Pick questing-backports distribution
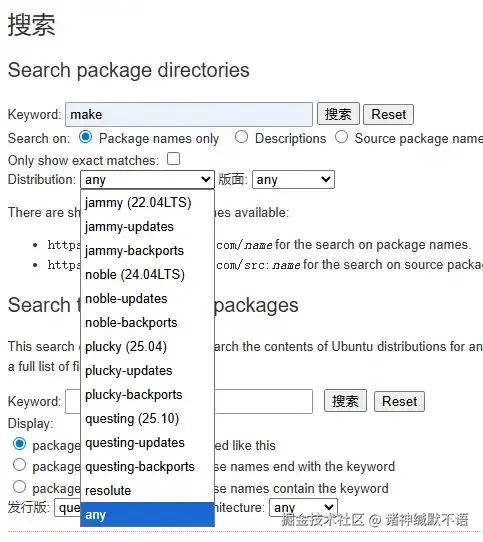 pyautogui.click(x=148, y=467)
